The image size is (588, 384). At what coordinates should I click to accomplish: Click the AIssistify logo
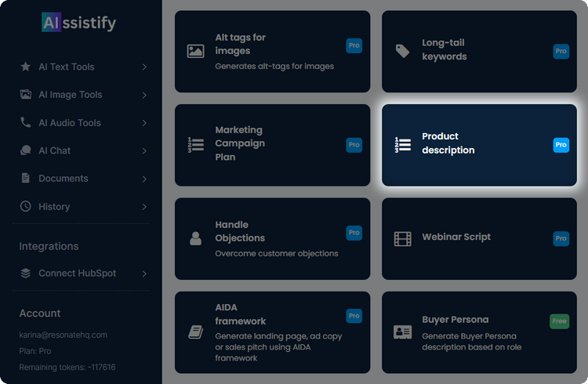pos(78,23)
